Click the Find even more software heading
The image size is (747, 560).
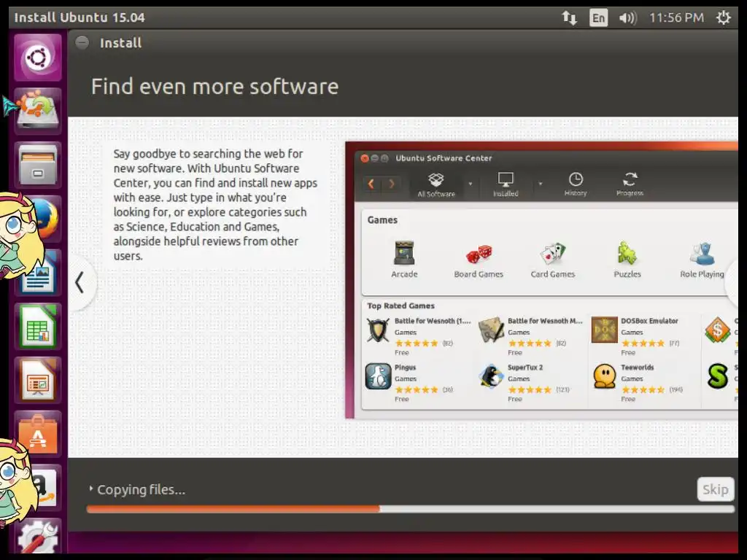click(x=215, y=87)
